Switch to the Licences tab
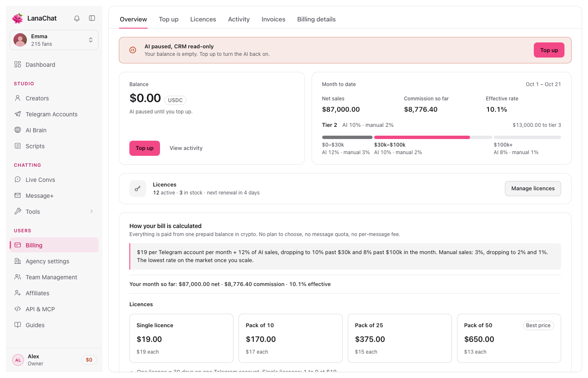 (x=203, y=19)
